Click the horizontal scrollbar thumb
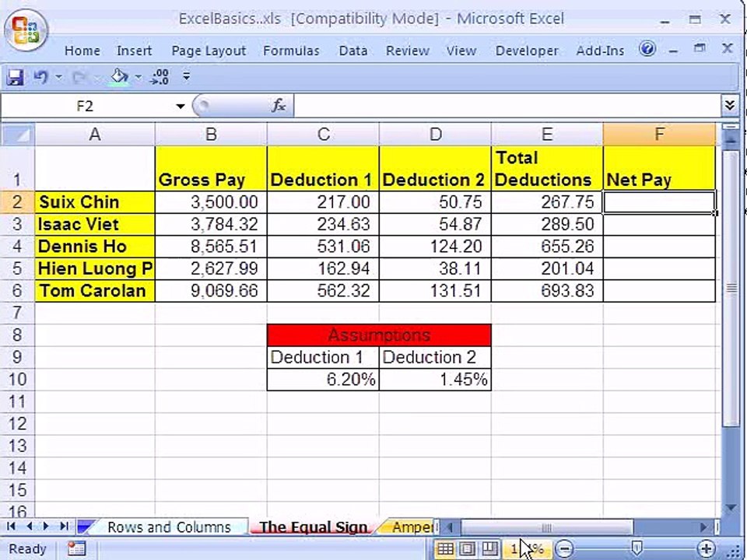Screen dimensions: 747x560 tap(547, 527)
